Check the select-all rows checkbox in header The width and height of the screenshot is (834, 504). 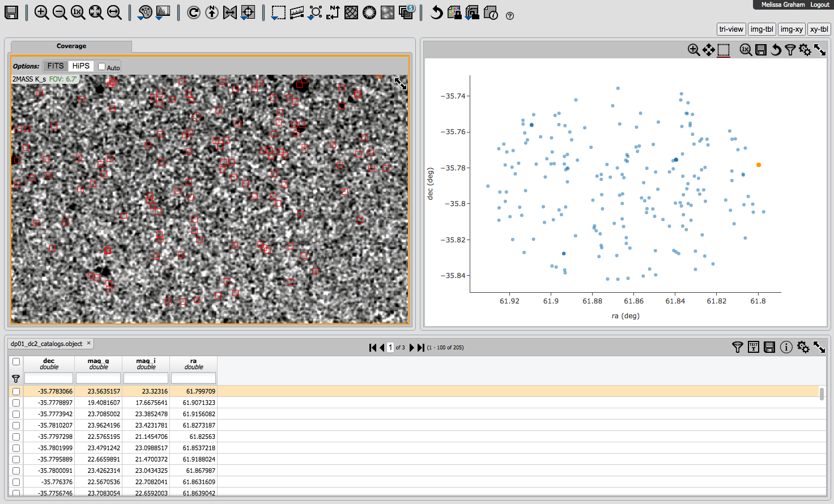(x=16, y=361)
